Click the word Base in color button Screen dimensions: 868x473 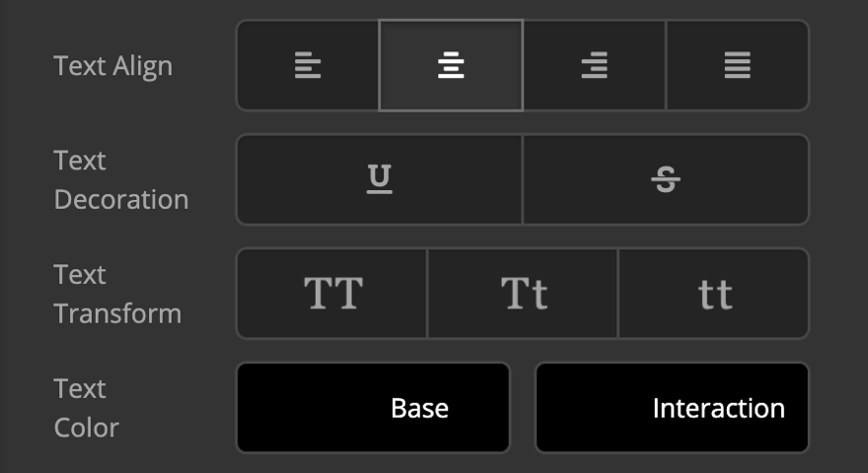[419, 408]
